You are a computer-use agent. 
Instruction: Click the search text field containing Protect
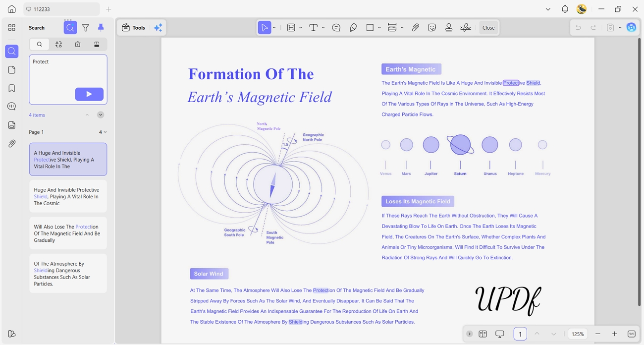[68, 79]
